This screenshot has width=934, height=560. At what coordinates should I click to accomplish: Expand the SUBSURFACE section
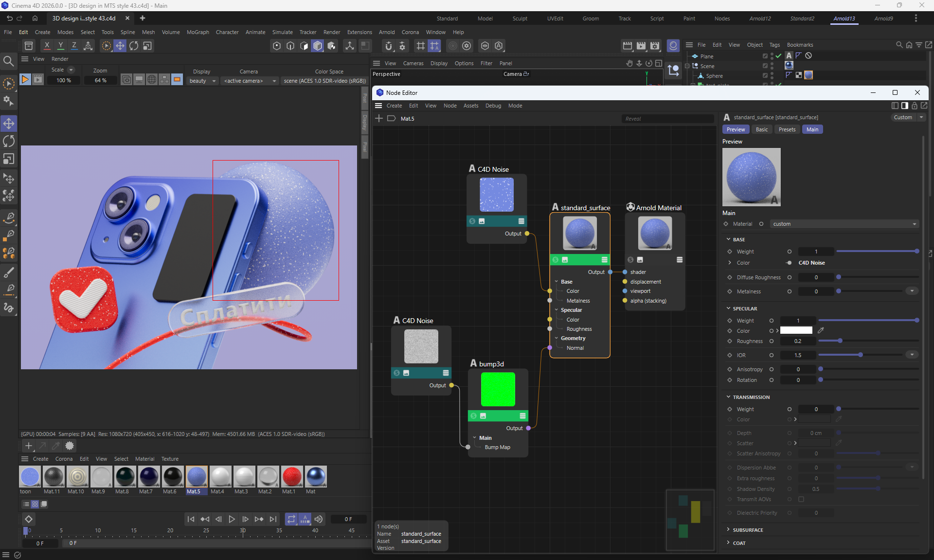click(x=747, y=530)
